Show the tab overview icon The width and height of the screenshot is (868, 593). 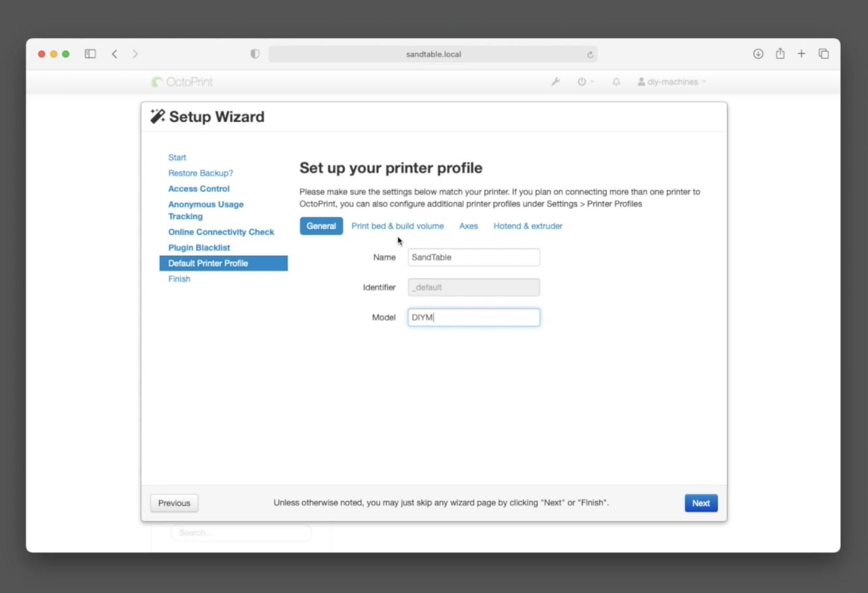[824, 54]
